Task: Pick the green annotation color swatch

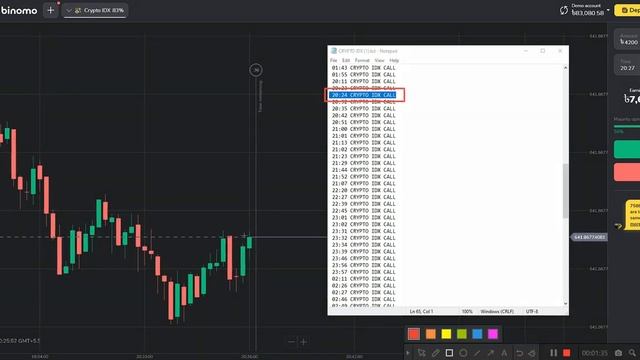Action: pos(462,334)
